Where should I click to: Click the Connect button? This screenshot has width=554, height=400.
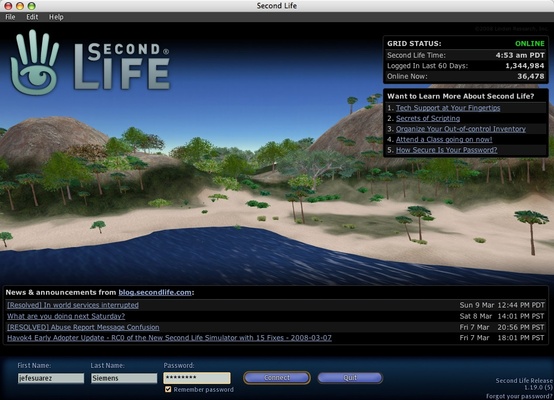(x=277, y=378)
